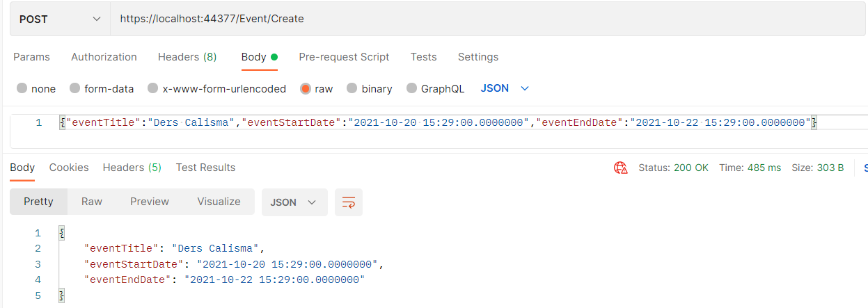
Task: Open the response Test Results tab
Action: [x=205, y=168]
